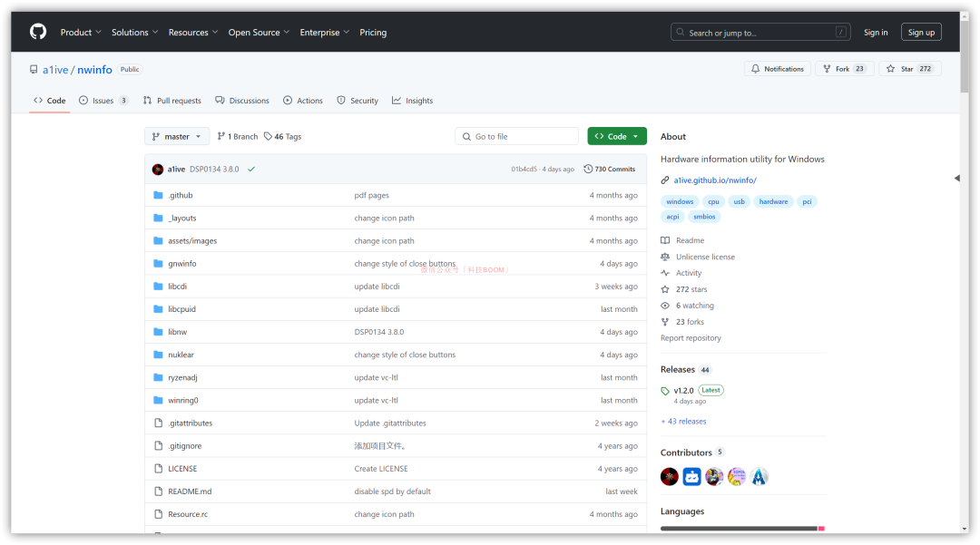Open the nuklear folder

(181, 355)
